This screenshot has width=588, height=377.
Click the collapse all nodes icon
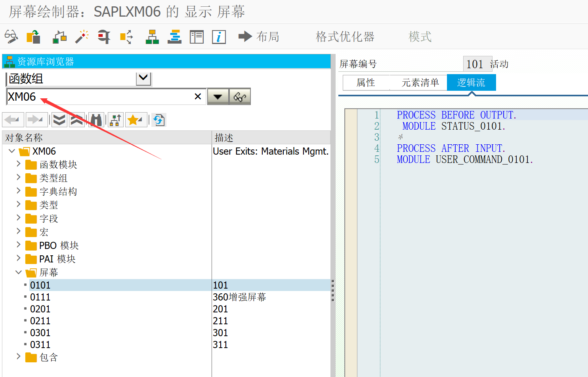[x=77, y=120]
